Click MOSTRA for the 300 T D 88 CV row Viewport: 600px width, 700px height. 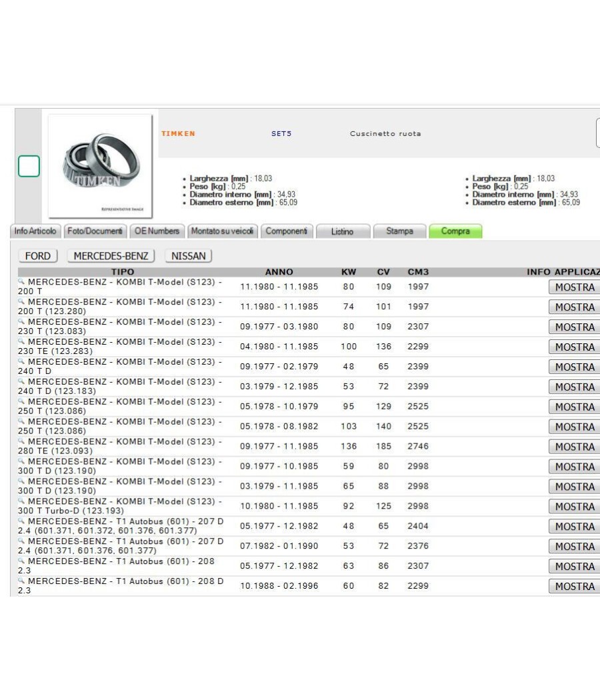[575, 487]
